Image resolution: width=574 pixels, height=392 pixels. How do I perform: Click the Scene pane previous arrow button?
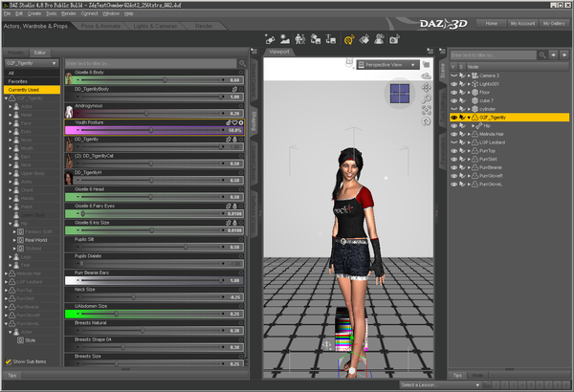point(554,54)
